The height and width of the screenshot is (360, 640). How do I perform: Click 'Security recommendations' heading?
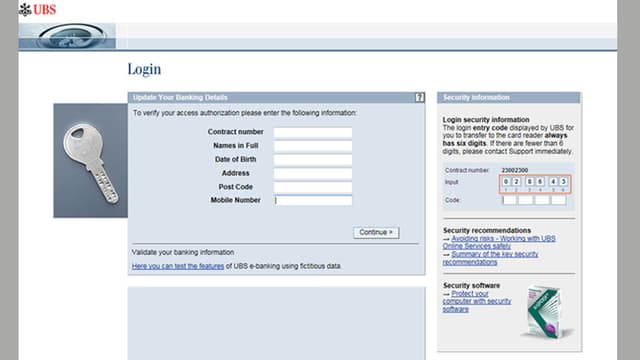[x=487, y=230]
